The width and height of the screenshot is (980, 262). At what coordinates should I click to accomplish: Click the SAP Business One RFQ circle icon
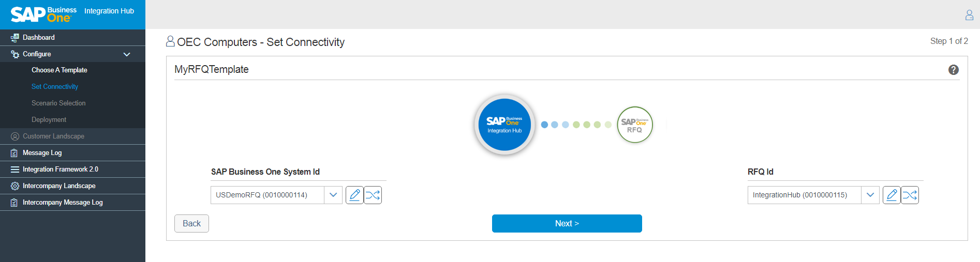coord(634,125)
